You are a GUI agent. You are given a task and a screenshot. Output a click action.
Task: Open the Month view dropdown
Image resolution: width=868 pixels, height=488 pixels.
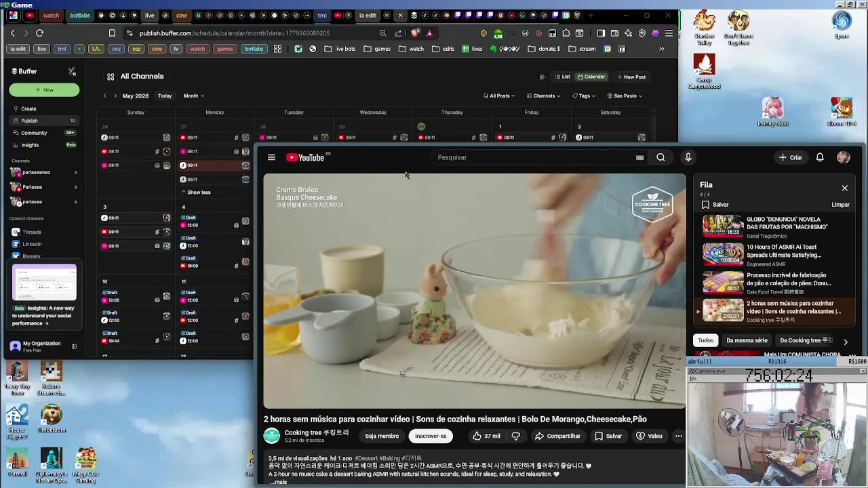click(193, 96)
